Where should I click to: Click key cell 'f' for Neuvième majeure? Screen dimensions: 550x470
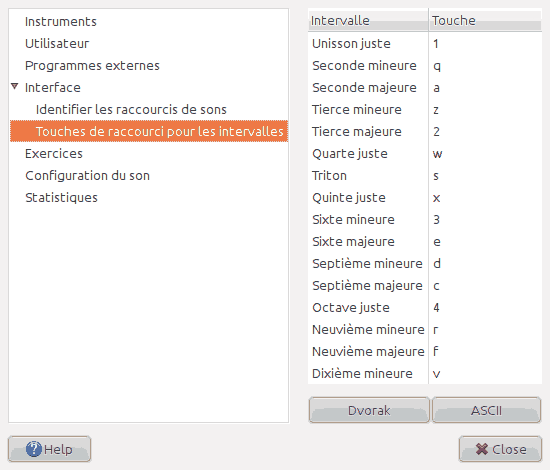485,351
